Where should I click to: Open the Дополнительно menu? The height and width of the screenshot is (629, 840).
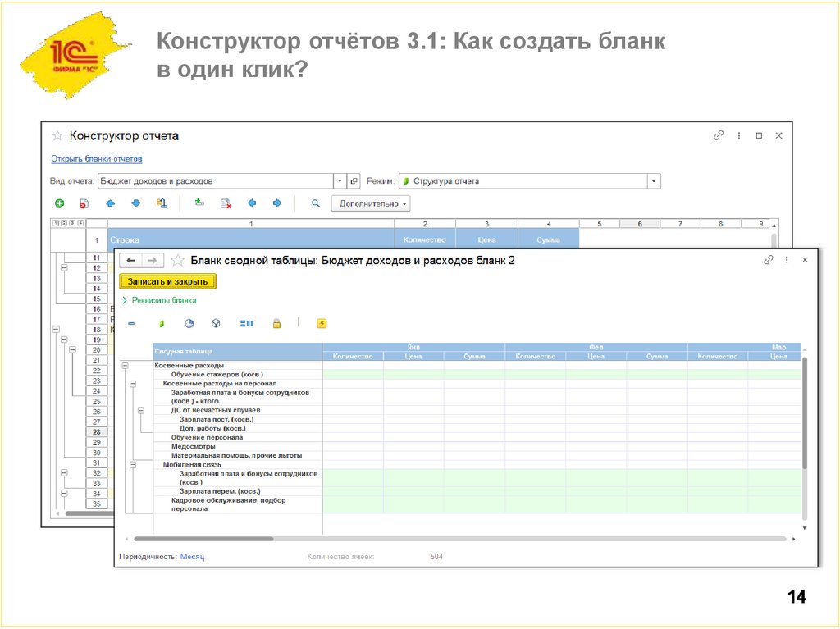tap(371, 203)
